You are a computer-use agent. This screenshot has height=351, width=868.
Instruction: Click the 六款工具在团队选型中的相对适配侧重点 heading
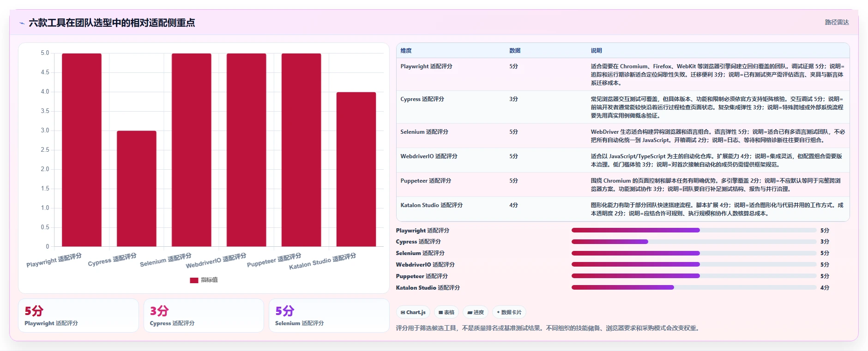(x=112, y=23)
